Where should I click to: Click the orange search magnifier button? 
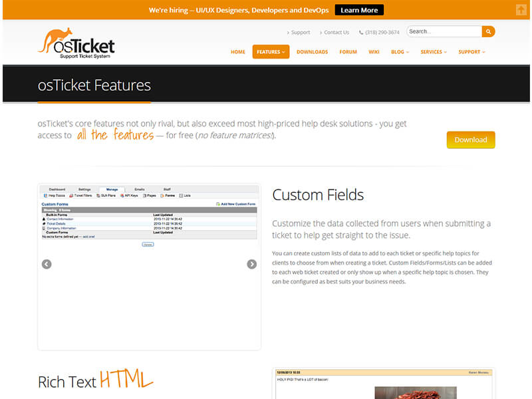pos(488,31)
